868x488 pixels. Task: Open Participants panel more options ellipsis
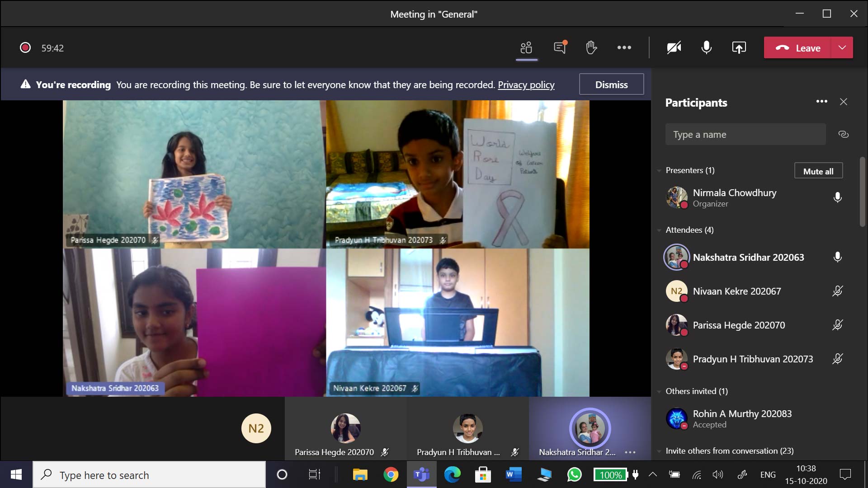[821, 102]
